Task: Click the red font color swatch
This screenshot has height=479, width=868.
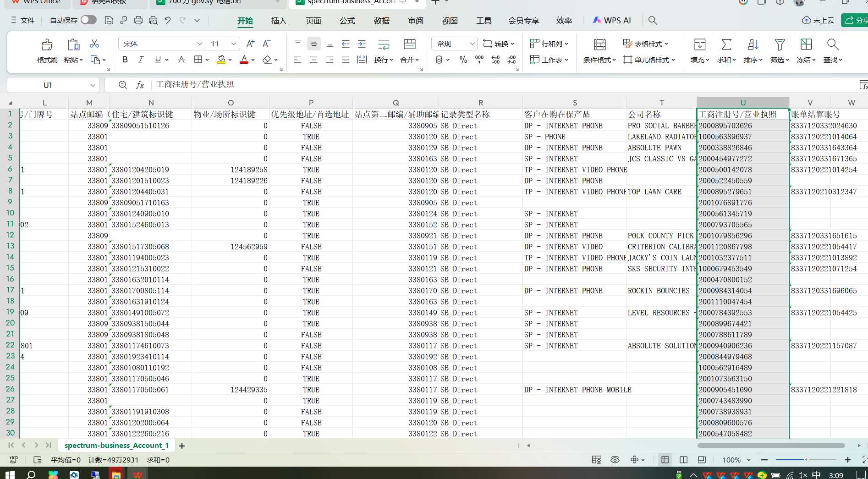Action: (x=244, y=60)
